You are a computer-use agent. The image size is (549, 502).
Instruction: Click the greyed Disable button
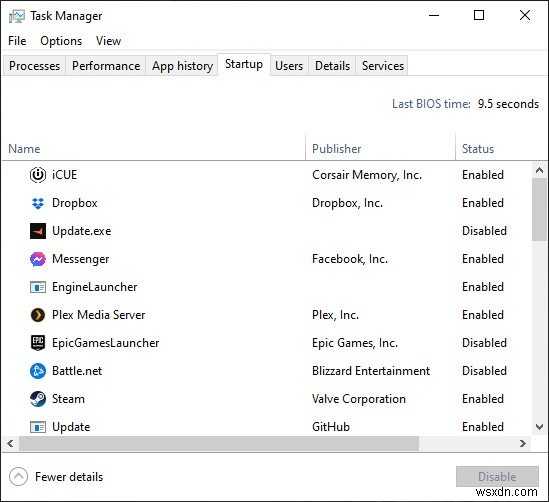pyautogui.click(x=497, y=476)
